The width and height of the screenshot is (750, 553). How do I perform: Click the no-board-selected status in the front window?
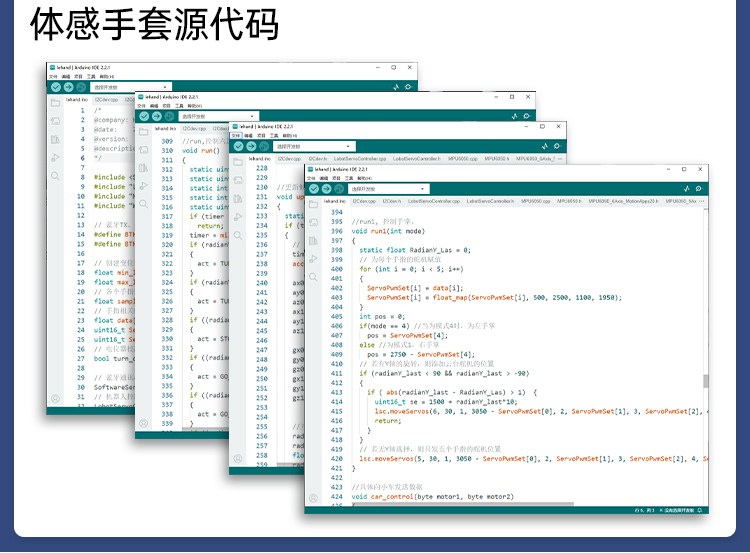click(676, 510)
